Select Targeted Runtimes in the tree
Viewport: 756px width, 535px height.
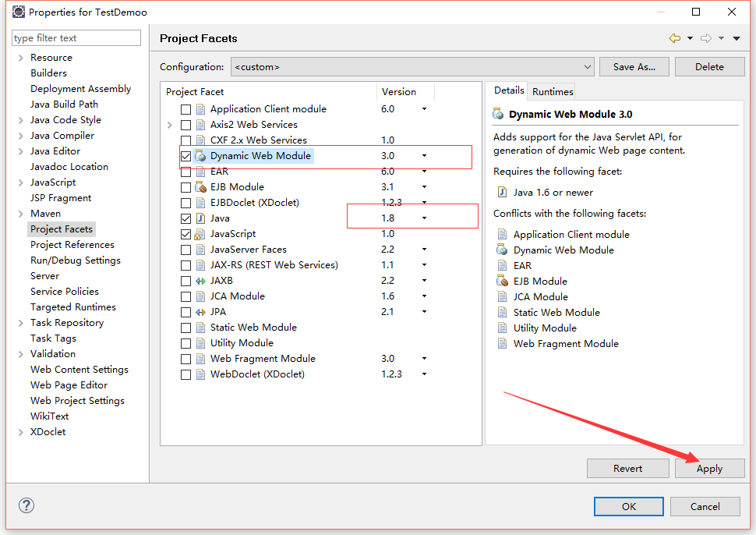point(72,307)
